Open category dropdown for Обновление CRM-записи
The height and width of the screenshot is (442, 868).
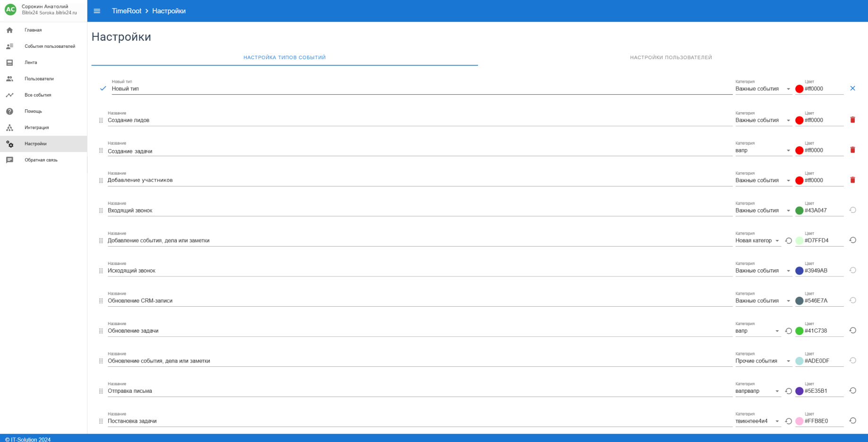pyautogui.click(x=763, y=301)
